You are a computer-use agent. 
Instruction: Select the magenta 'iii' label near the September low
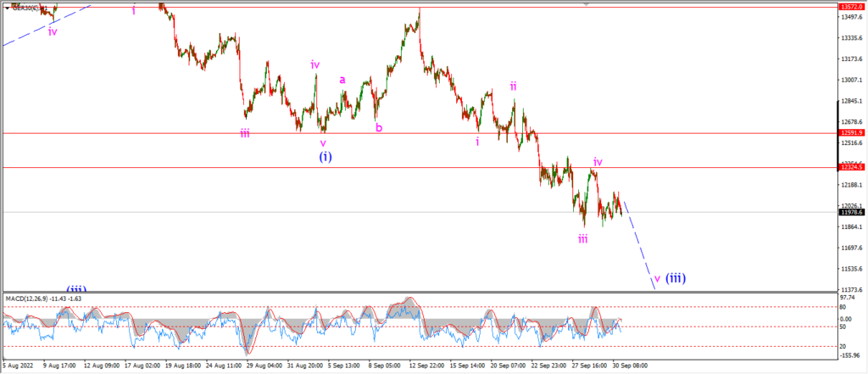coord(583,239)
